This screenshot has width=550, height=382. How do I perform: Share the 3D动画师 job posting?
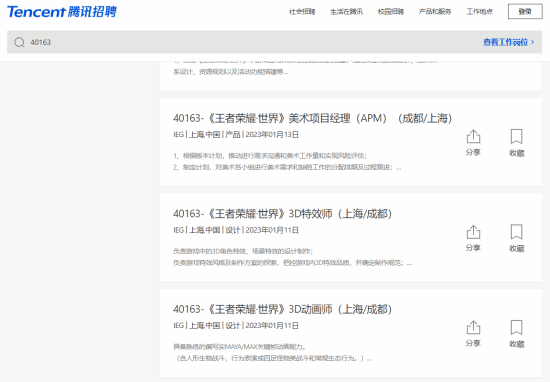(473, 334)
